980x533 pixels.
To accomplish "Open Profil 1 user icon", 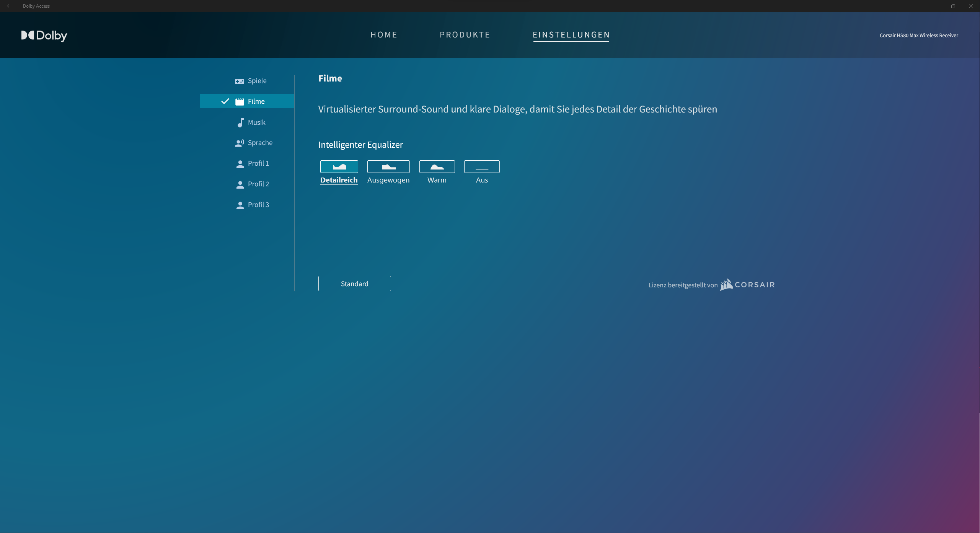I will [240, 164].
